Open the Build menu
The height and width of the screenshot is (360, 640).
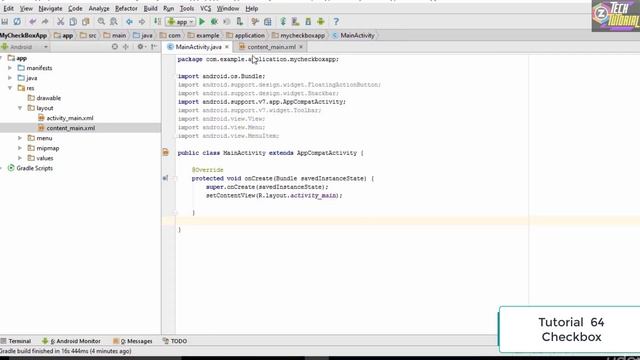point(150,8)
